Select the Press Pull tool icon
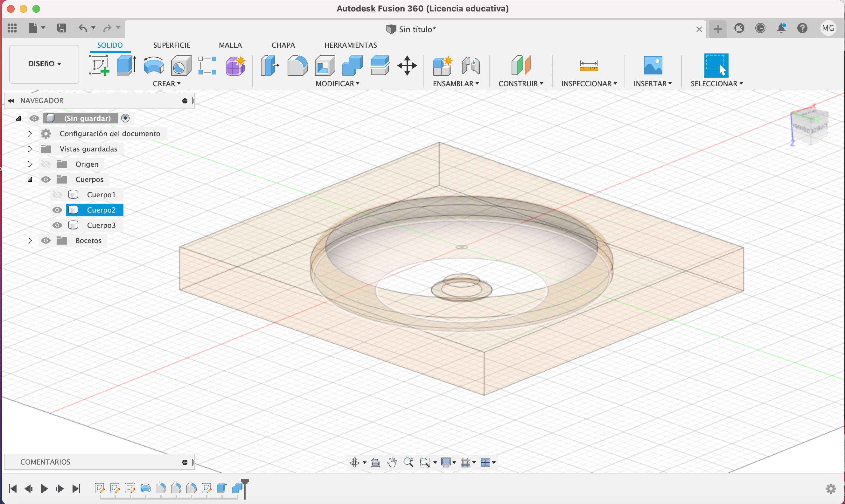This screenshot has width=845, height=504. (x=270, y=65)
